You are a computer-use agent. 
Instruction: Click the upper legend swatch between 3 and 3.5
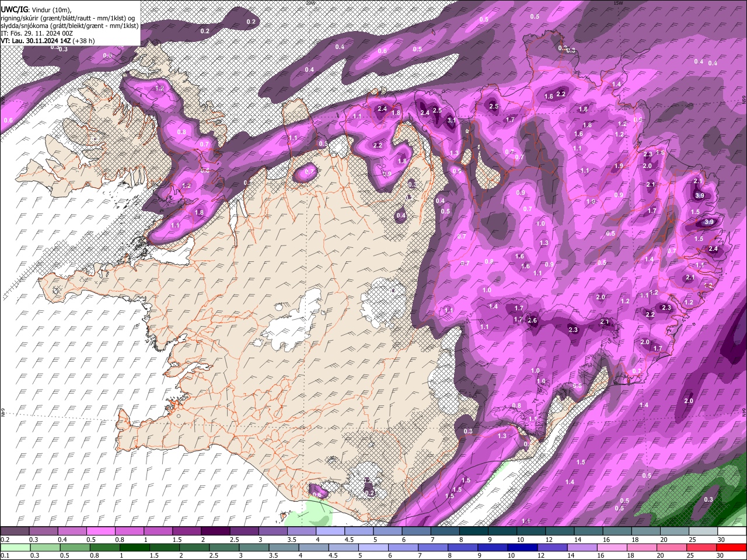coord(273,531)
